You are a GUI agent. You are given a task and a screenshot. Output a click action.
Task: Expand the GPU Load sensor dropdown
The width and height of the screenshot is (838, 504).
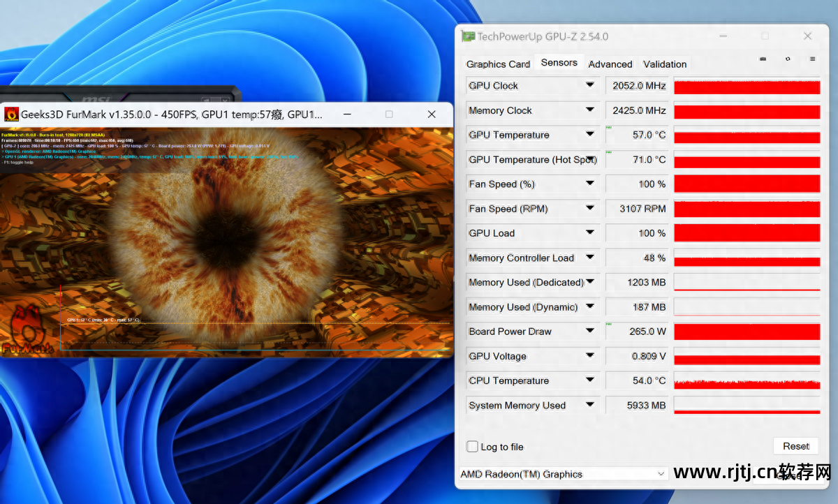click(590, 233)
